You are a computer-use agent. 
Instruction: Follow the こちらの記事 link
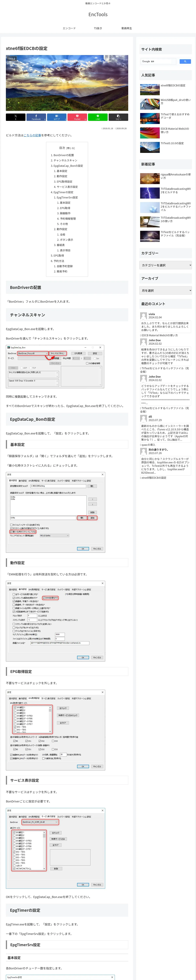(32, 135)
